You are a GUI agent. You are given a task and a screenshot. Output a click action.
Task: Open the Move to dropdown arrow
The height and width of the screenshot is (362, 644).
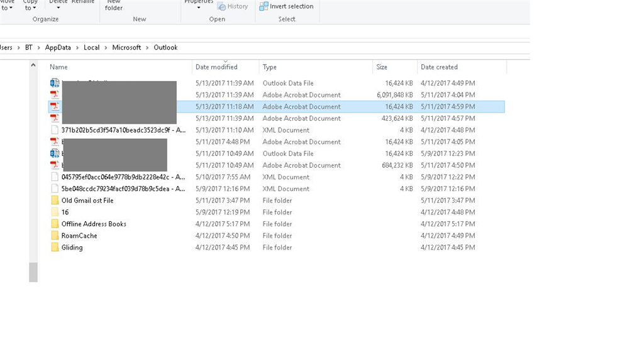coord(11,8)
